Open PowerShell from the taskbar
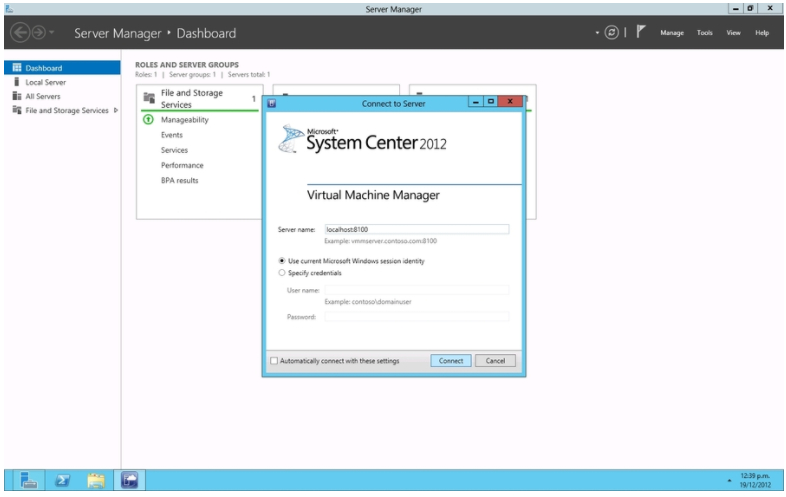The width and height of the screenshot is (786, 497). point(62,480)
